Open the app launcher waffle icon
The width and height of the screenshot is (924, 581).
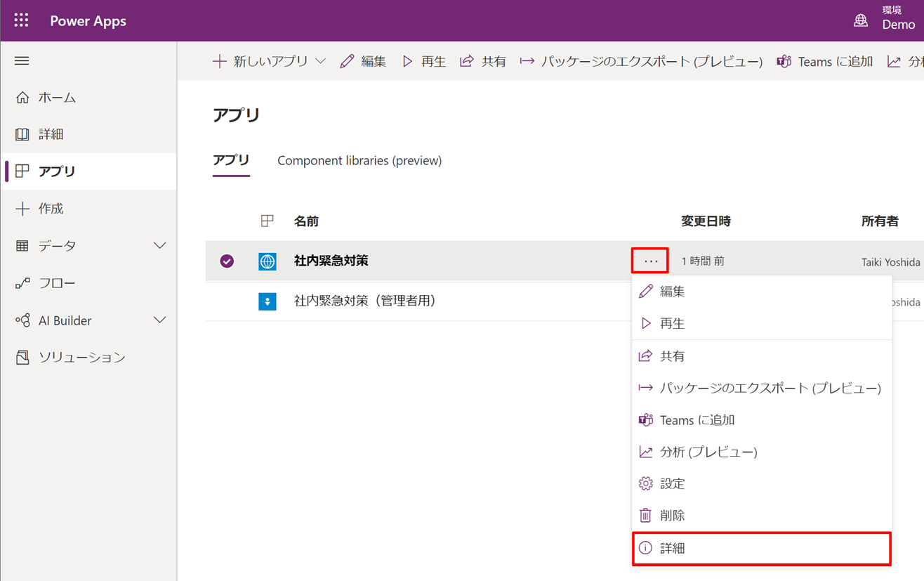pyautogui.click(x=22, y=20)
